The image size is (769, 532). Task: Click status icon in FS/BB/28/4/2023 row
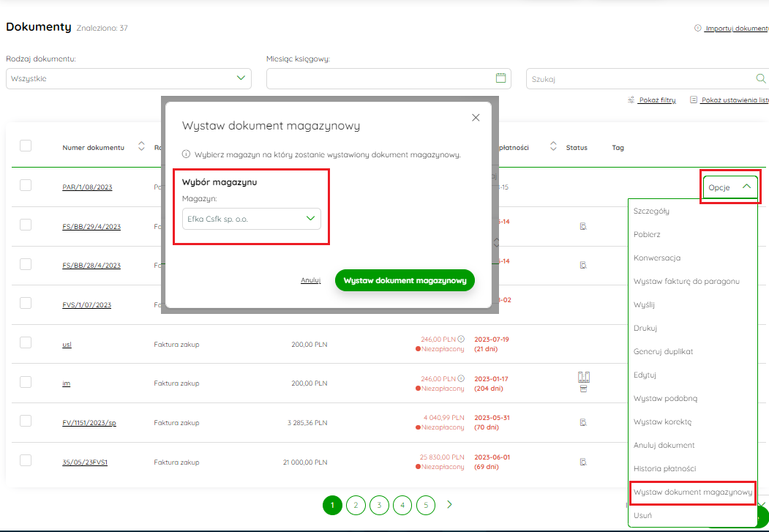click(x=583, y=265)
